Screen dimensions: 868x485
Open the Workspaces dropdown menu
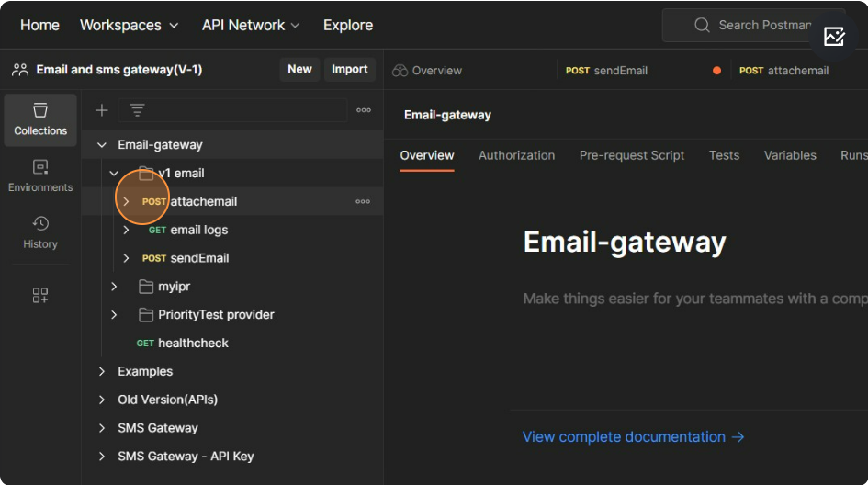point(129,25)
